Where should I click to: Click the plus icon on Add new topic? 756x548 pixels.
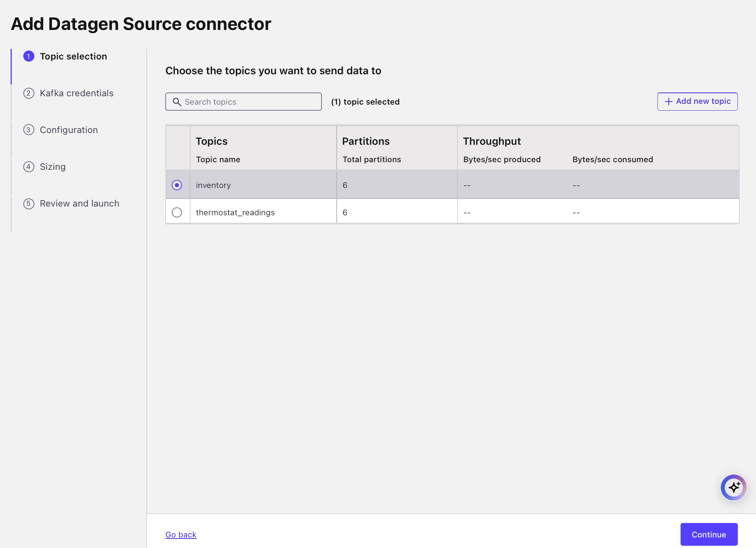click(668, 102)
